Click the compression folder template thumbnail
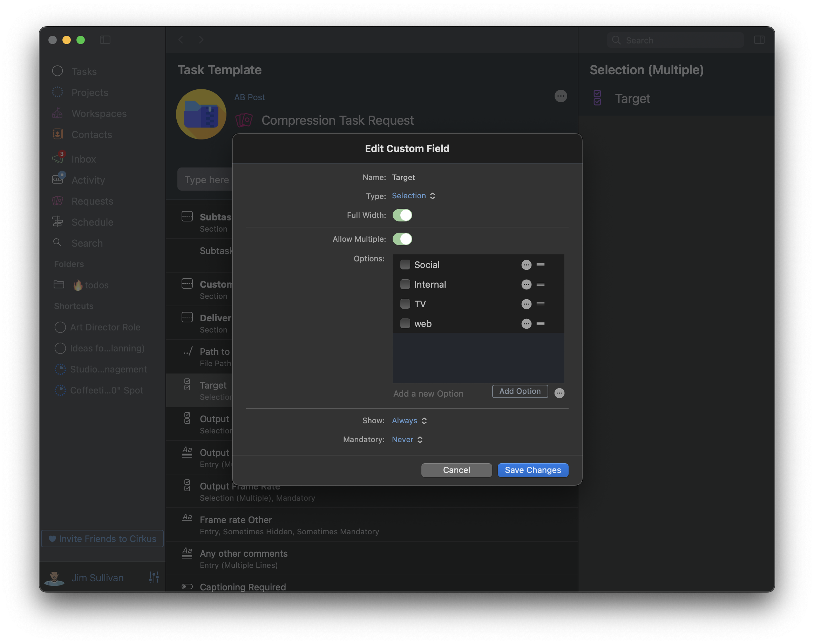Screen dimensions: 814x644 pos(201,114)
